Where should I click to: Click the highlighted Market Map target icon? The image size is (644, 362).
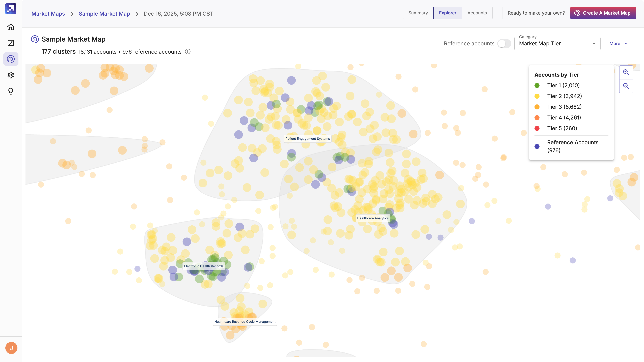pos(11,59)
